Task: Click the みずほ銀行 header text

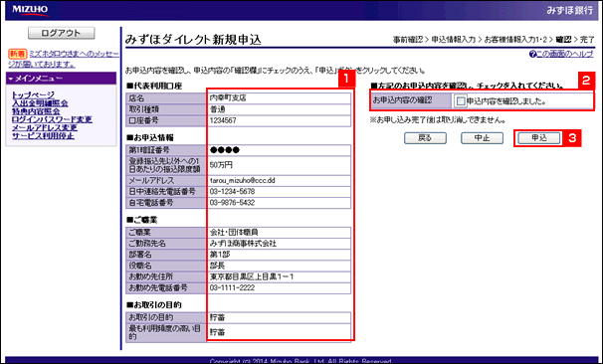Action: tap(569, 10)
